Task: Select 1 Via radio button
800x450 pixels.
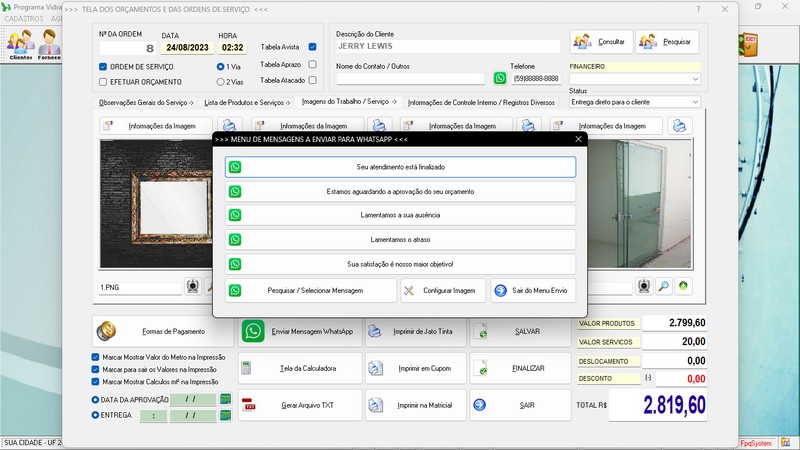Action: pos(220,67)
